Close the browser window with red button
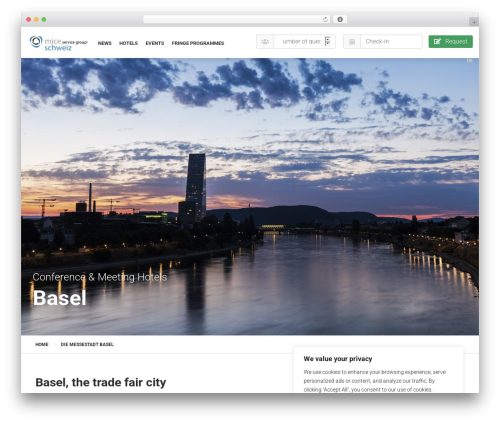Viewport: 500px width, 423px height. pyautogui.click(x=29, y=19)
